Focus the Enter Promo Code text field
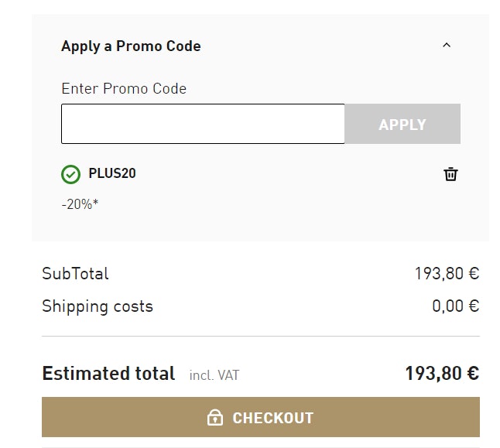This screenshot has height=448, width=500. (x=203, y=124)
